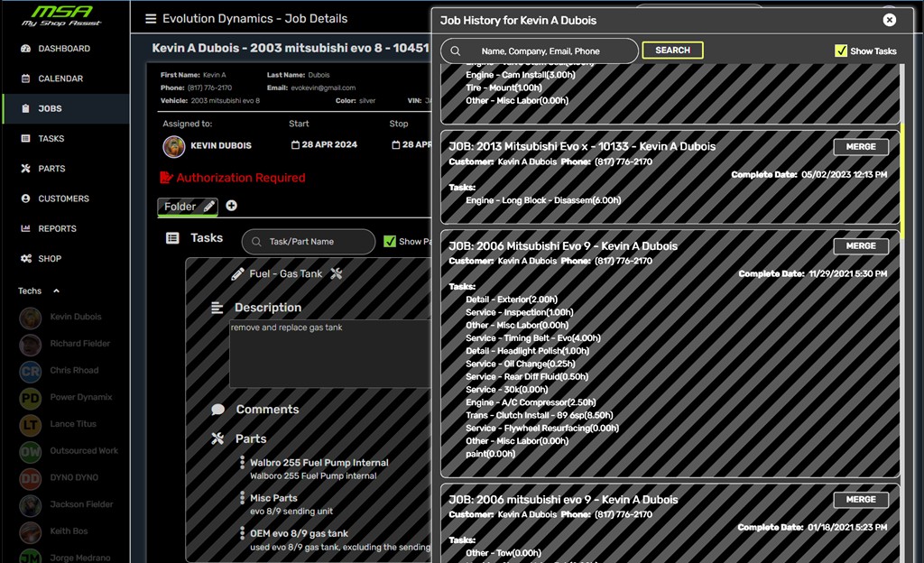Collapse the Techs list chevron

[57, 291]
